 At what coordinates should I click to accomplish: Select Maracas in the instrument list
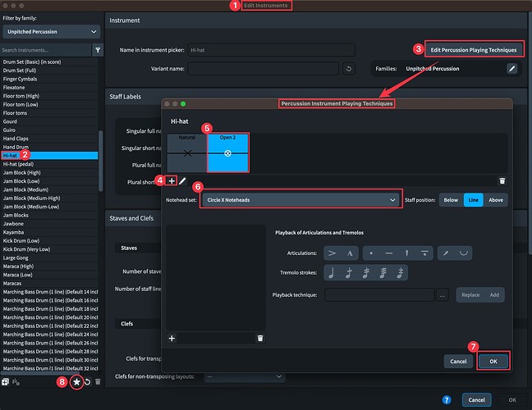[49, 284]
